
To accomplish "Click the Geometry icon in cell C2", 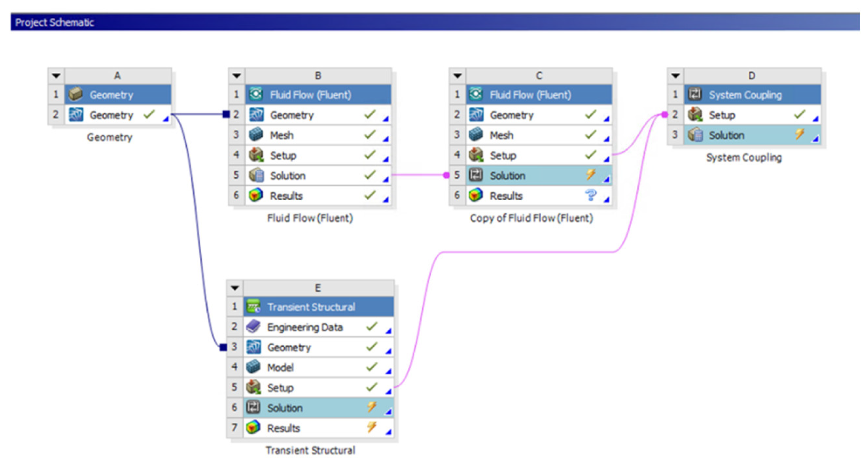I will tap(476, 114).
